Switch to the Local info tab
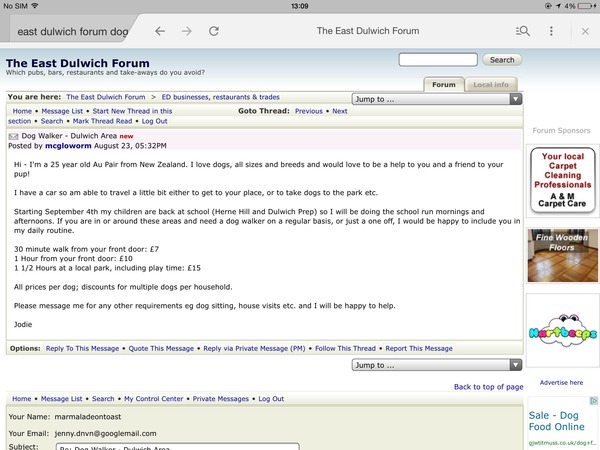 (491, 85)
